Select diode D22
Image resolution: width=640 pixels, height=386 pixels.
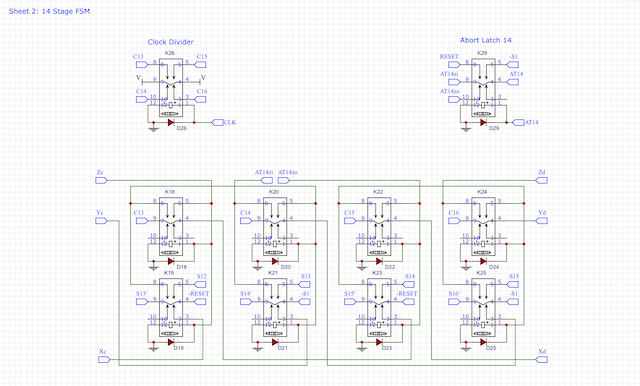[379, 261]
